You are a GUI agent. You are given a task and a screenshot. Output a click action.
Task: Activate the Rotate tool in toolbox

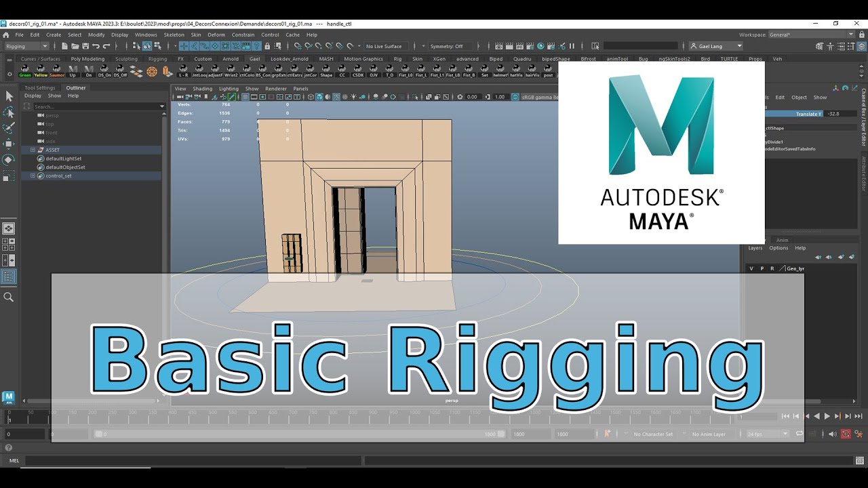[x=9, y=160]
